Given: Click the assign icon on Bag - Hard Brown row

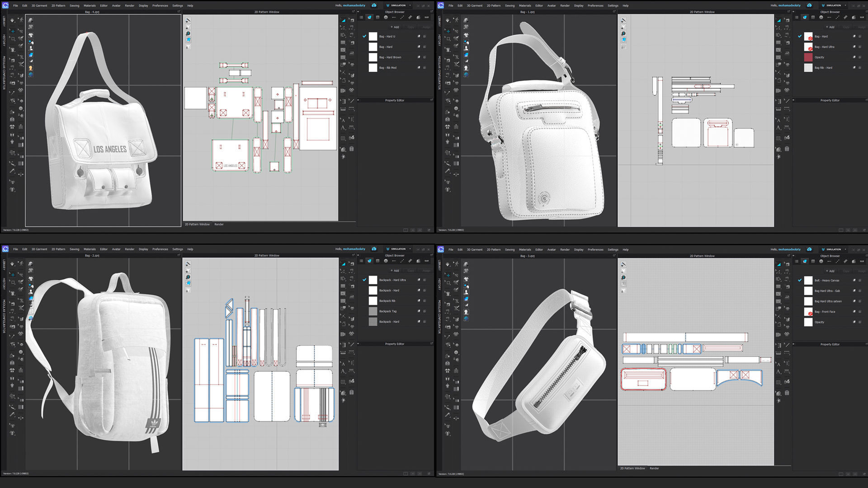Looking at the screenshot, I should (419, 57).
